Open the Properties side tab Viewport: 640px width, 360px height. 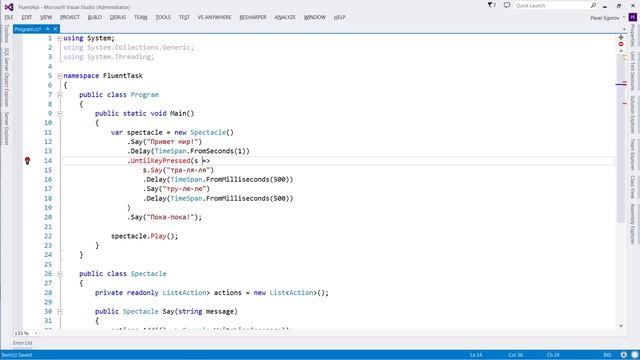[x=633, y=36]
